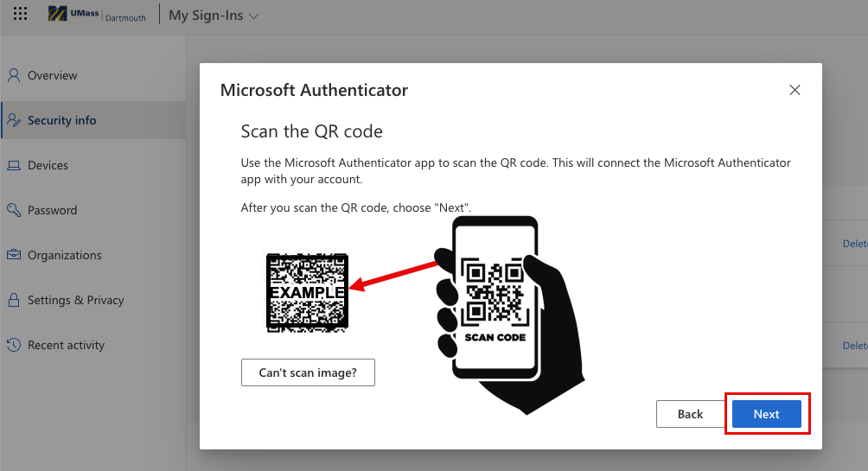Go back with the Back button
This screenshot has height=471, width=868.
(690, 414)
